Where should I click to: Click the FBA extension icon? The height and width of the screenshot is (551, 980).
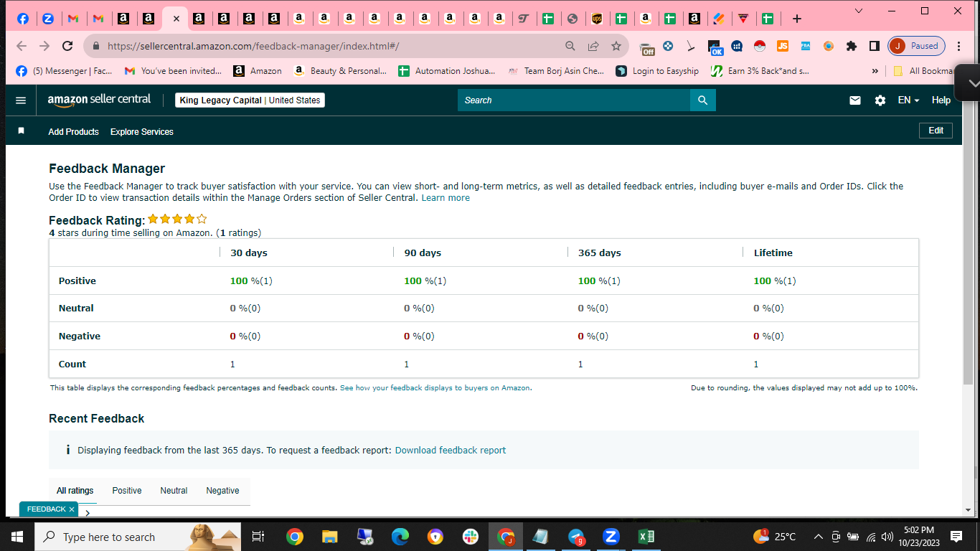pyautogui.click(x=806, y=46)
